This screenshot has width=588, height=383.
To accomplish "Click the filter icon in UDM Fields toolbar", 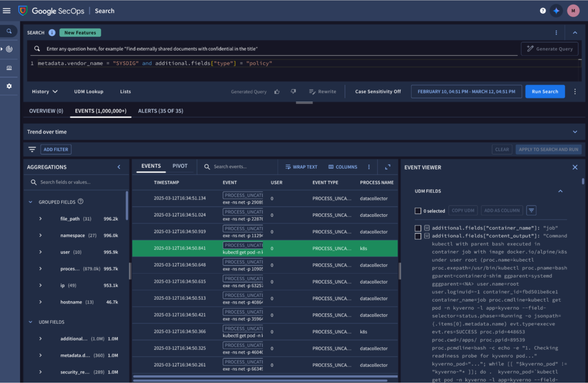I will 531,210.
